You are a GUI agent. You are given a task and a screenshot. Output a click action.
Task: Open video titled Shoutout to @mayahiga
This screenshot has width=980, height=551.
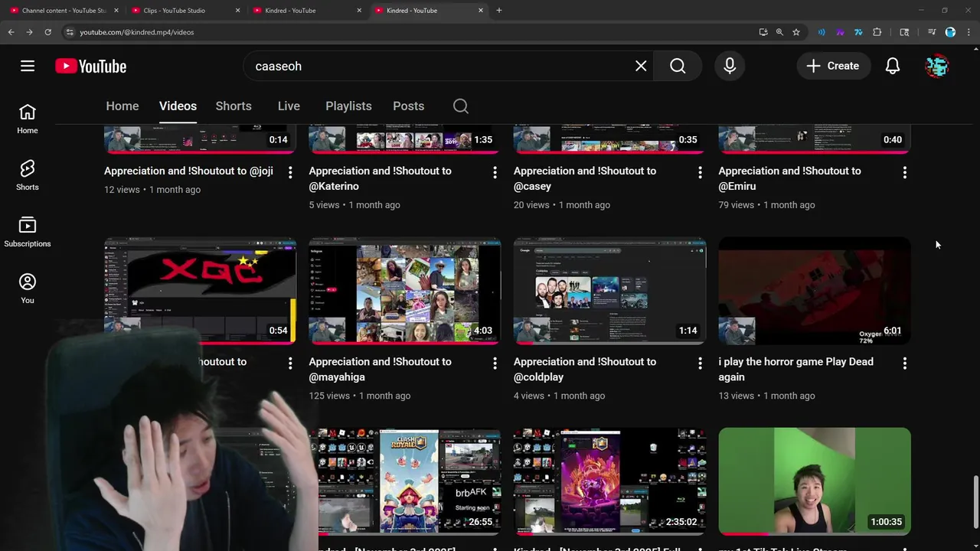(381, 369)
